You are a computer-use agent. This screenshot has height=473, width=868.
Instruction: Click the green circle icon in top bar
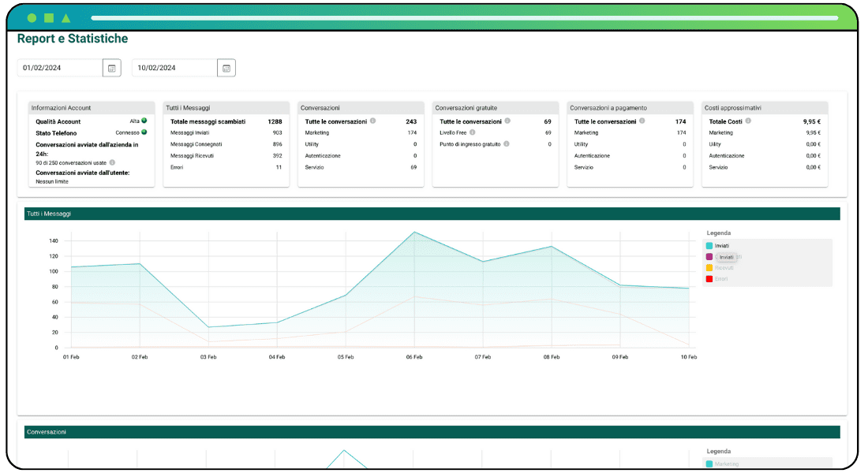pyautogui.click(x=32, y=17)
